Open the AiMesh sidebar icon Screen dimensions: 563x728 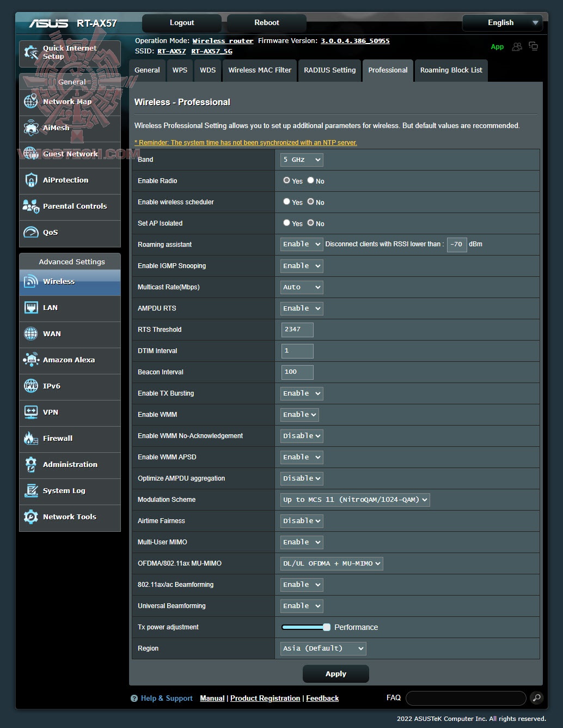point(31,128)
